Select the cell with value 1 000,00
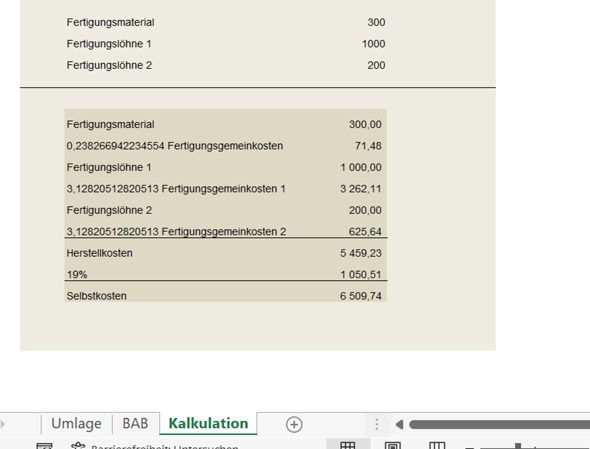 tap(361, 167)
